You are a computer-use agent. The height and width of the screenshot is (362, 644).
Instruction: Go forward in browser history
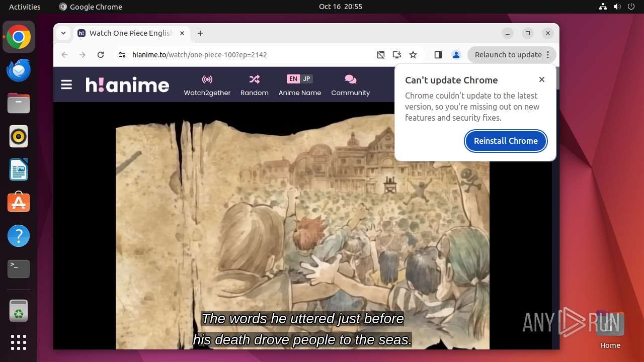point(83,55)
